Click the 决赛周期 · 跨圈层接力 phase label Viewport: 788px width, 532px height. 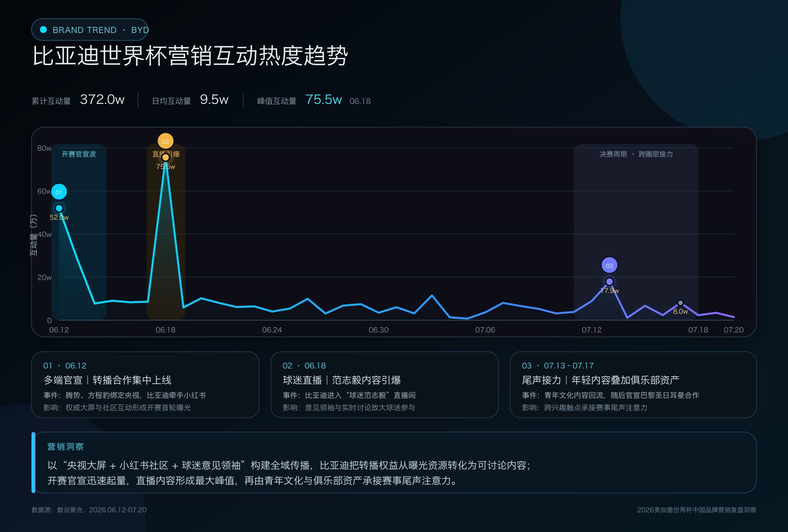pyautogui.click(x=636, y=154)
